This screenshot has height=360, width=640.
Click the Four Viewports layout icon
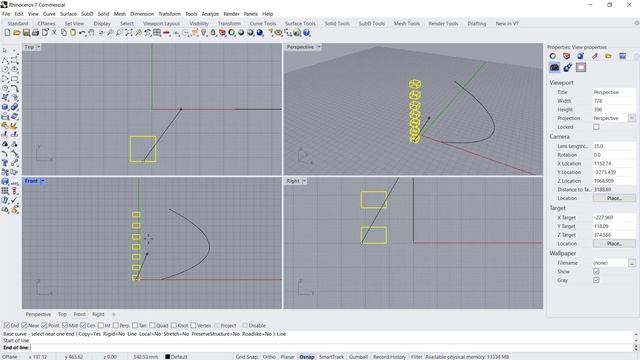click(157, 33)
